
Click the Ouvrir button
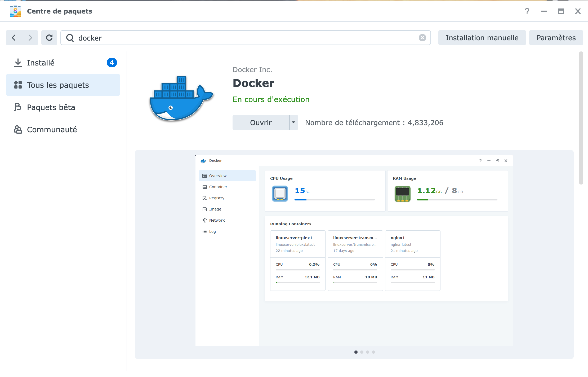(x=261, y=122)
